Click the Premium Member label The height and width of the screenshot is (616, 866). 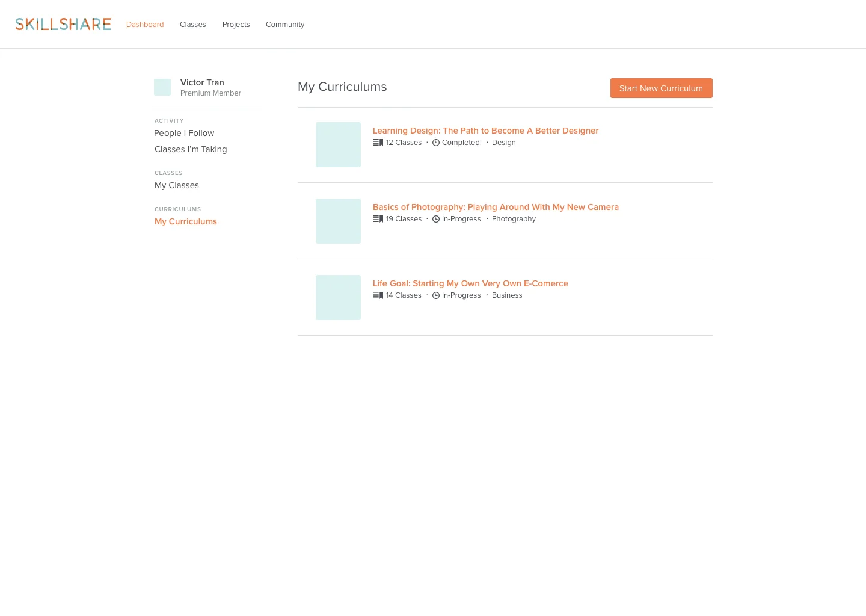point(210,93)
